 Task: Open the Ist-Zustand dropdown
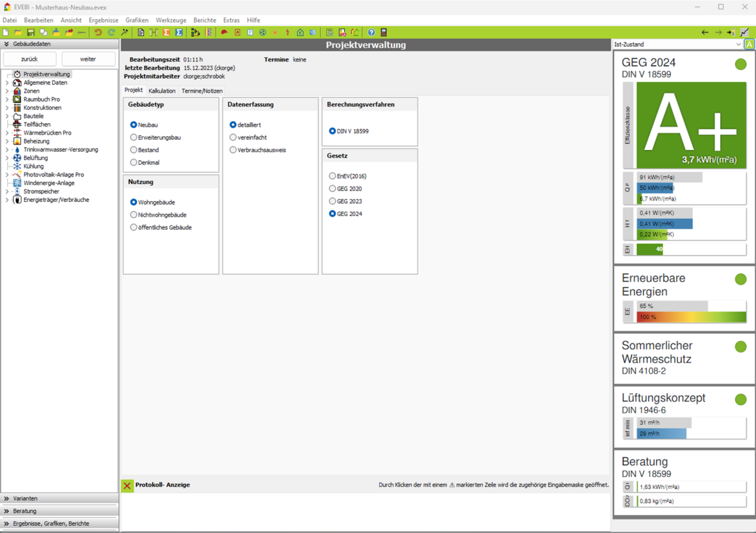pyautogui.click(x=677, y=45)
